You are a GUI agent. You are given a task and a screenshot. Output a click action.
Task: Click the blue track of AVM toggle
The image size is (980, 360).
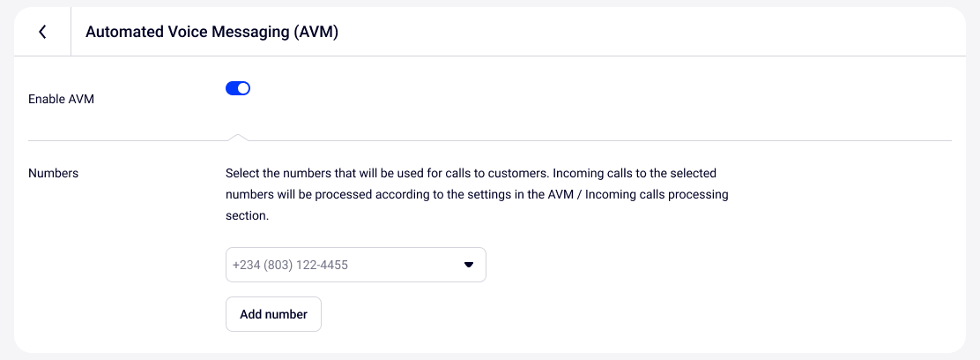(x=232, y=88)
